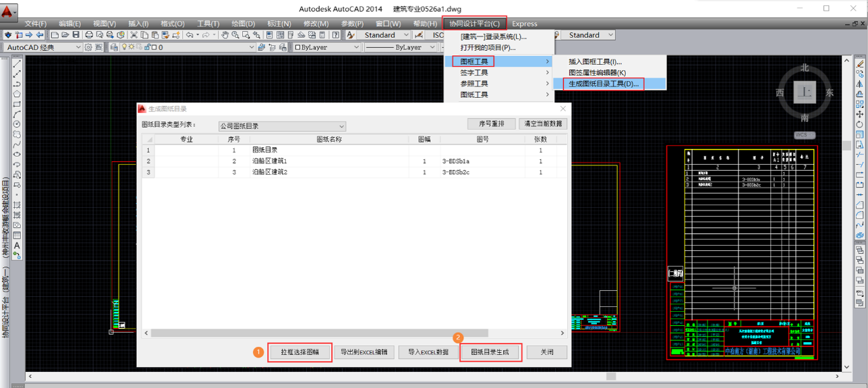Click the Help question mark icon
Screen dimensions: 868x388
(x=336, y=34)
